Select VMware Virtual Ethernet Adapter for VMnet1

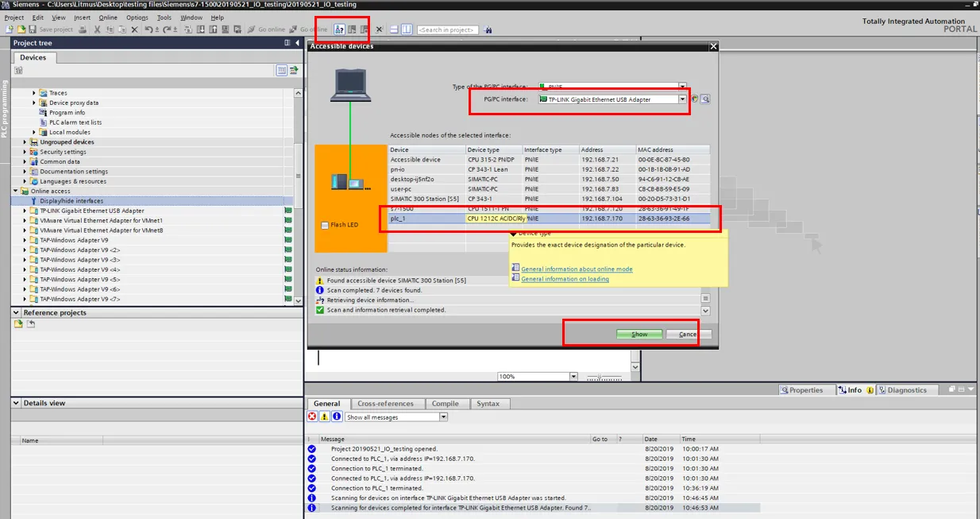tap(102, 220)
